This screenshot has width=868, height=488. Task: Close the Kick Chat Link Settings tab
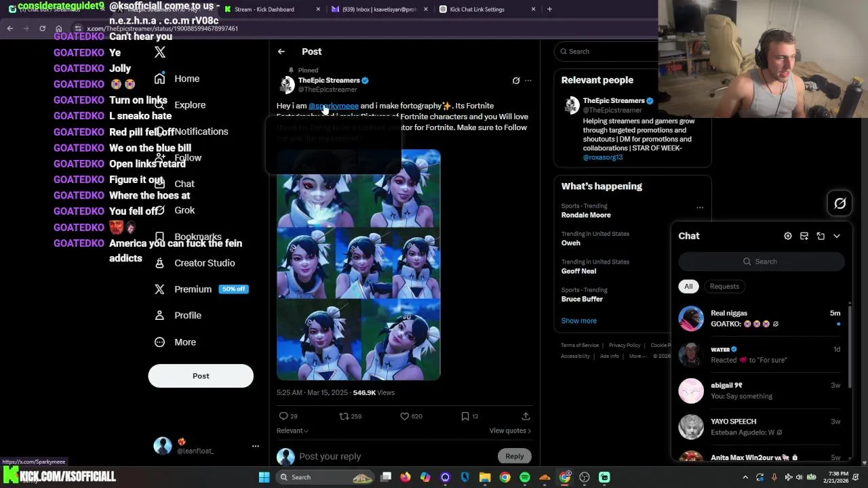click(x=533, y=9)
